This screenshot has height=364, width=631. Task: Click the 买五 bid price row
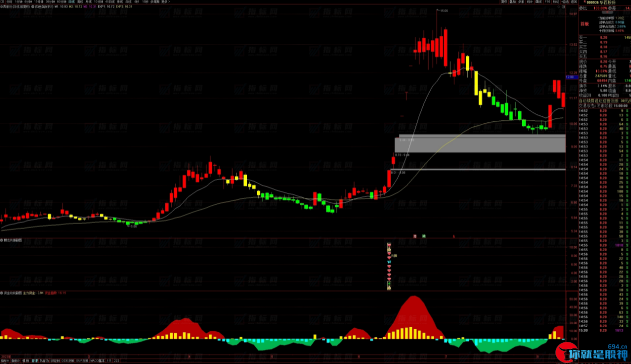[x=605, y=56]
